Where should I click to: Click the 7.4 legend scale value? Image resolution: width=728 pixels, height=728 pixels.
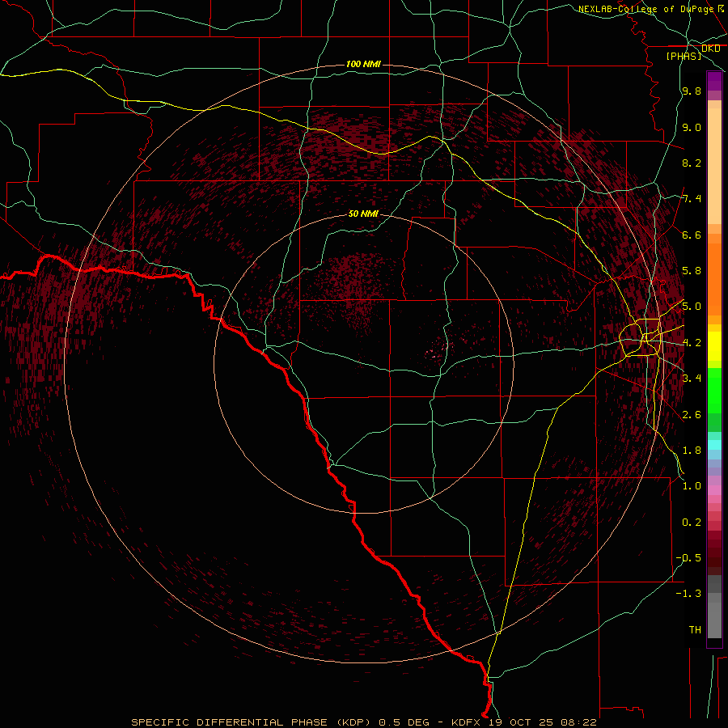tap(692, 199)
